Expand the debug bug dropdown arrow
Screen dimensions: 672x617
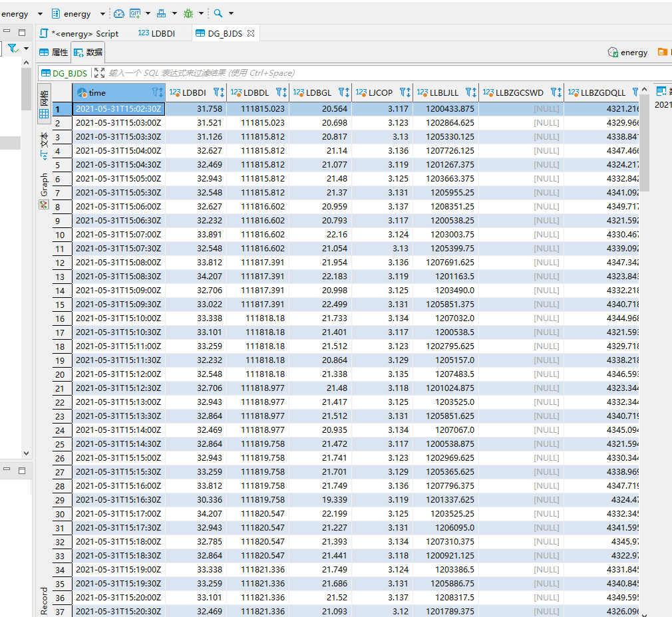click(201, 13)
